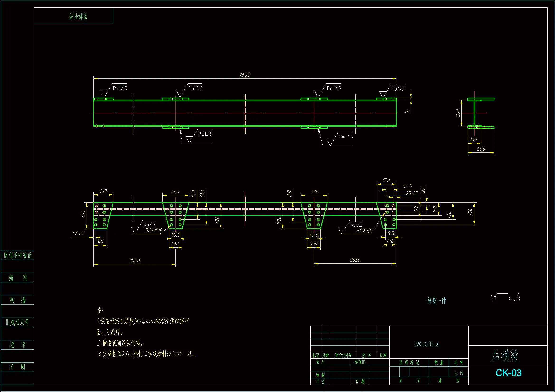Click the left 2550 dimension
Image resolution: width=555 pixels, height=392 pixels.
[134, 261]
